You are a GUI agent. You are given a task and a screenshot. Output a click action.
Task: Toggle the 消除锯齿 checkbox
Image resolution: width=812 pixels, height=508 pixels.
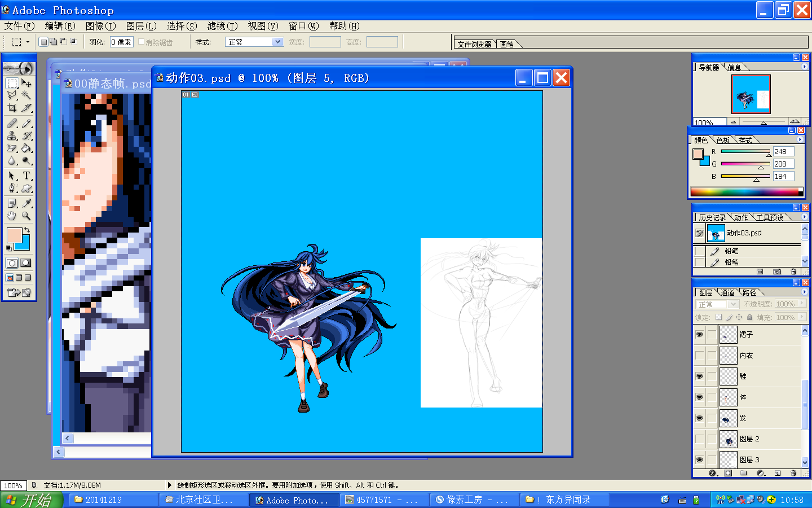tap(142, 42)
